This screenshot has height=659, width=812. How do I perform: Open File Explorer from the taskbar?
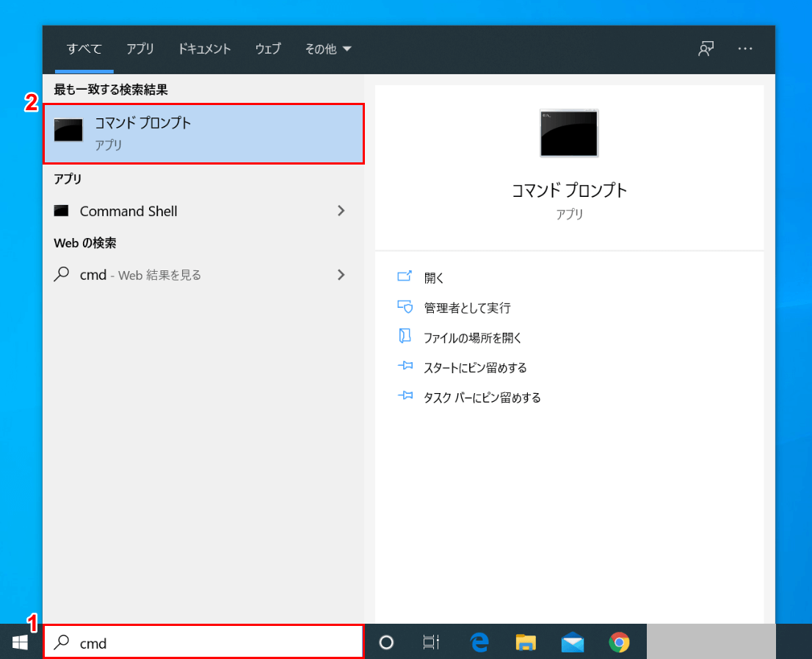(526, 642)
